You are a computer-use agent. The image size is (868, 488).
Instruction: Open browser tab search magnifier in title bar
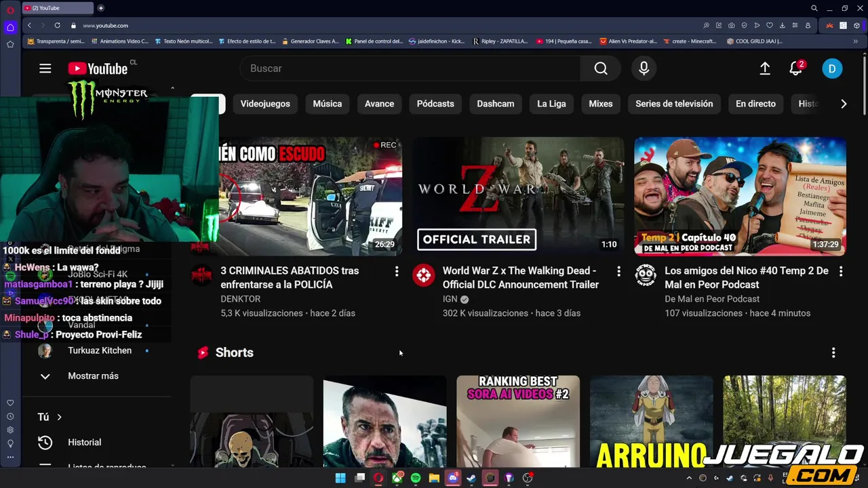pos(814,8)
